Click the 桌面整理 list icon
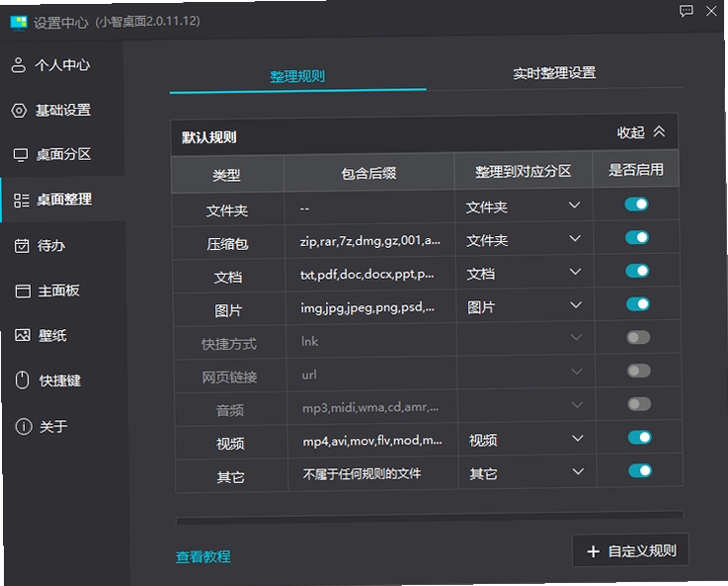This screenshot has height=586, width=728. [x=22, y=201]
